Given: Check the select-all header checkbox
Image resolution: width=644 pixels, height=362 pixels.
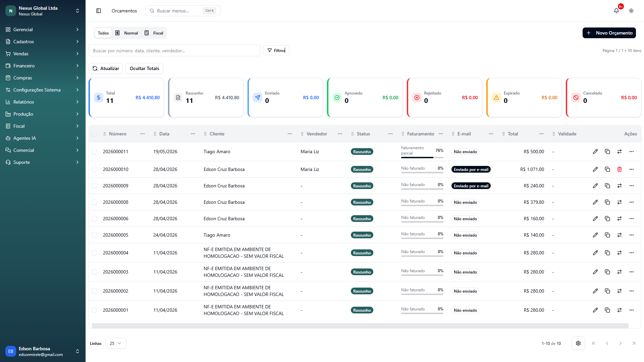Looking at the screenshot, I should coord(94,134).
